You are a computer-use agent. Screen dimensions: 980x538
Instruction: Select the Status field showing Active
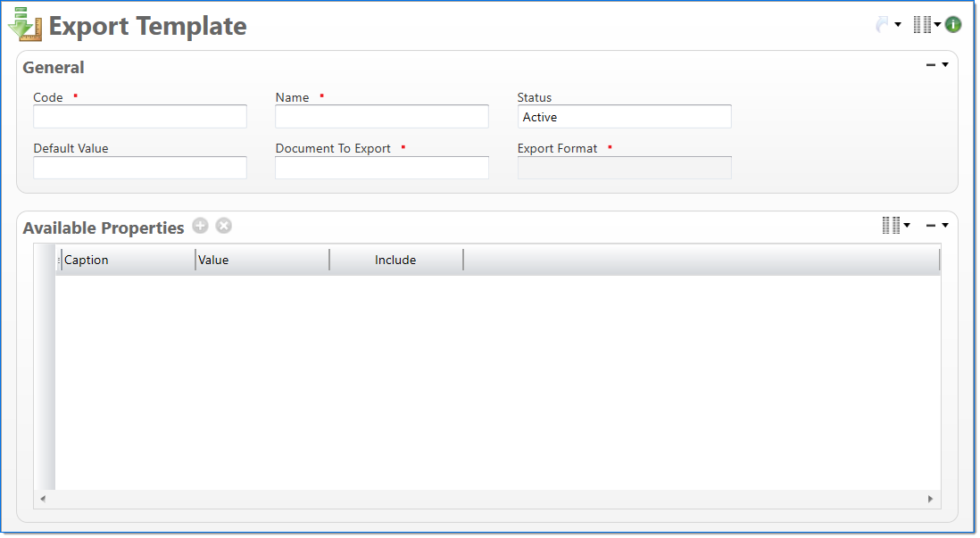(x=624, y=117)
